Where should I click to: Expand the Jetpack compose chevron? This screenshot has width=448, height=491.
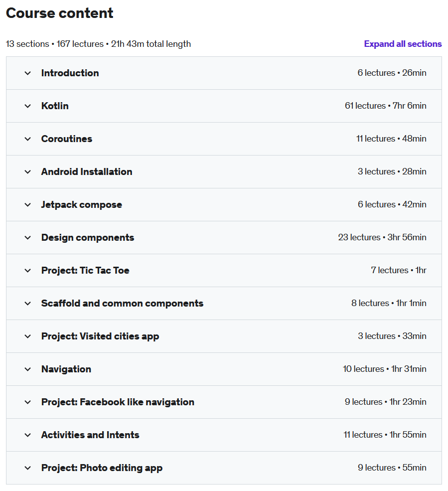click(28, 205)
